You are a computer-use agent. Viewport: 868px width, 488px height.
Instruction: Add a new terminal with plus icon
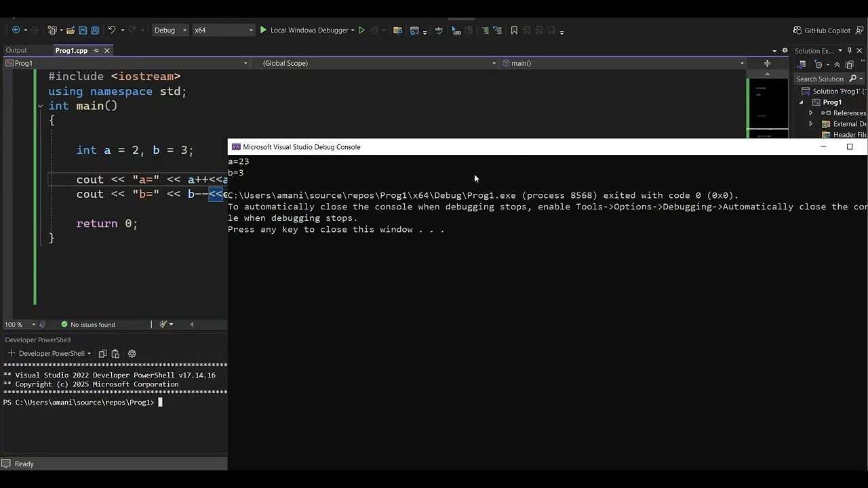11,353
